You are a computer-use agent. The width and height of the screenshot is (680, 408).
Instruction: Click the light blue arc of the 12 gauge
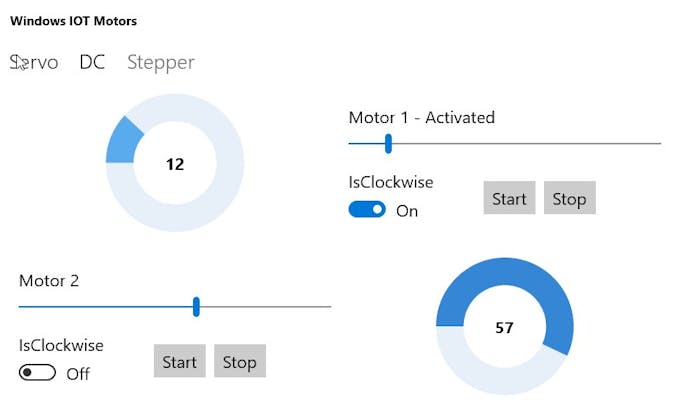pyautogui.click(x=123, y=142)
